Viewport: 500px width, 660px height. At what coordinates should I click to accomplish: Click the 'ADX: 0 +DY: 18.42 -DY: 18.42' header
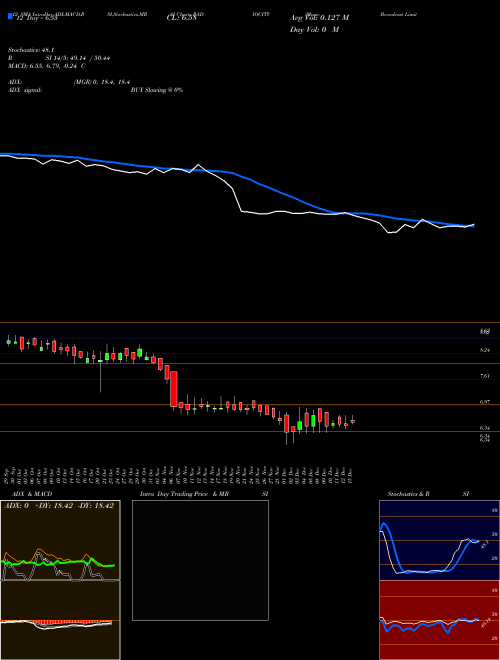(59, 506)
